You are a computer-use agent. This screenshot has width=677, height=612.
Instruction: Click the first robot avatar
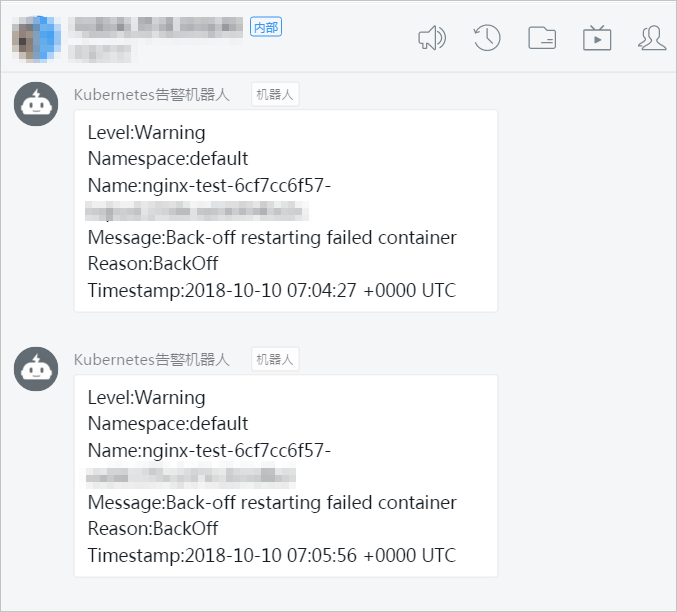pos(36,104)
